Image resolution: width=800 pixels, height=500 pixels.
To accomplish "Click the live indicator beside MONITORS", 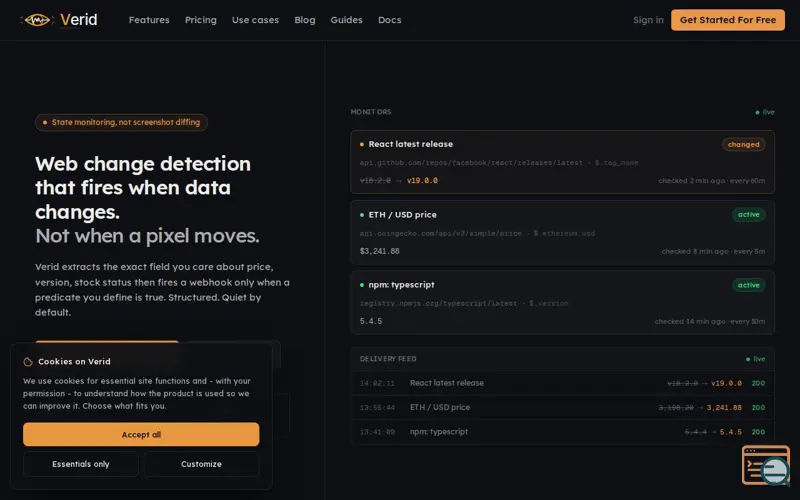I will point(765,112).
